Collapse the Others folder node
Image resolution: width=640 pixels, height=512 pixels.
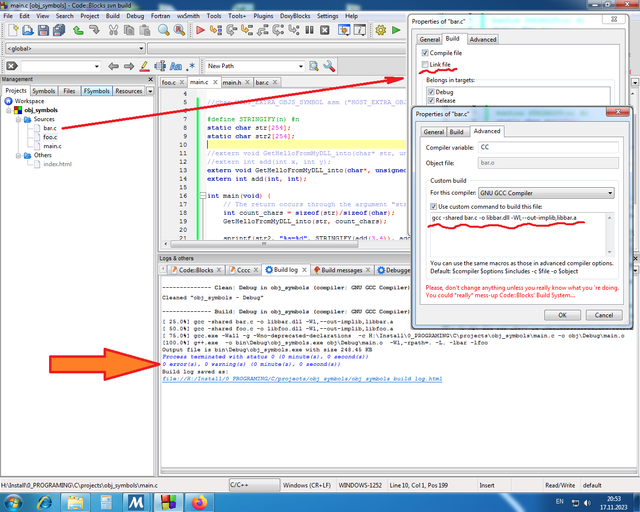click(18, 155)
